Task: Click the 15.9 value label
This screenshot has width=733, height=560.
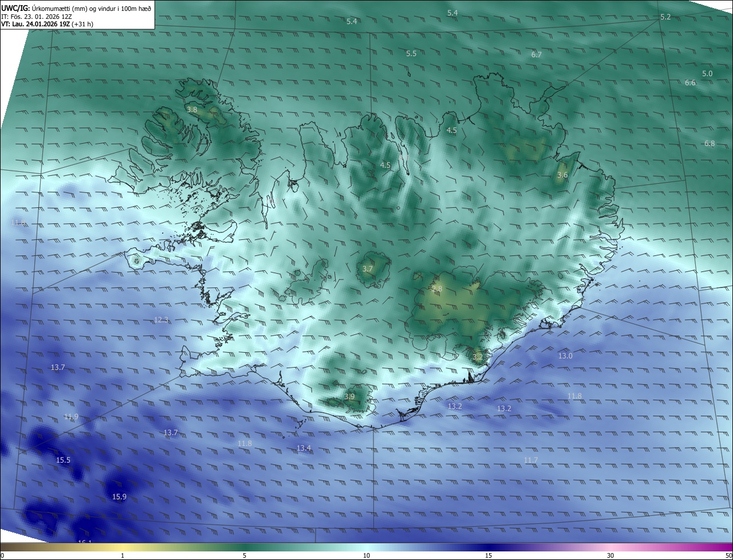Action: [119, 496]
